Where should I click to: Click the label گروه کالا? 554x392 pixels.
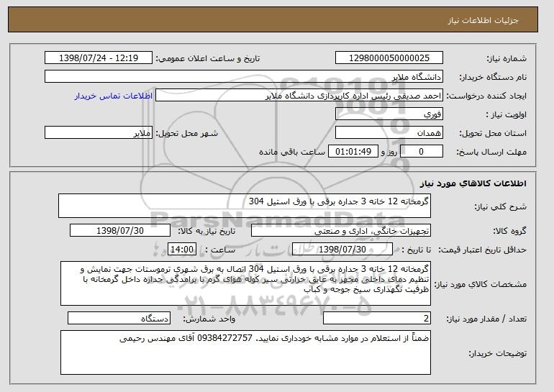pos(509,231)
